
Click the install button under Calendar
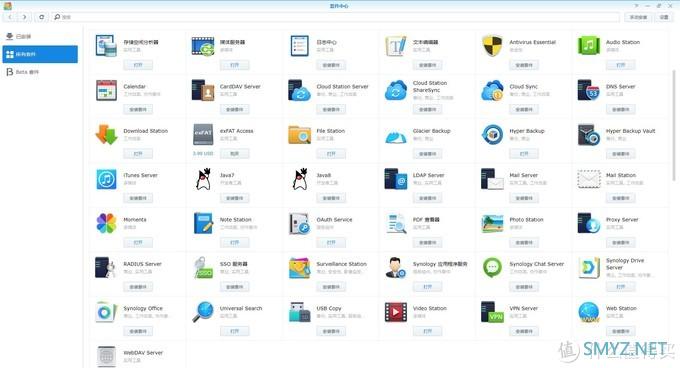[138, 110]
